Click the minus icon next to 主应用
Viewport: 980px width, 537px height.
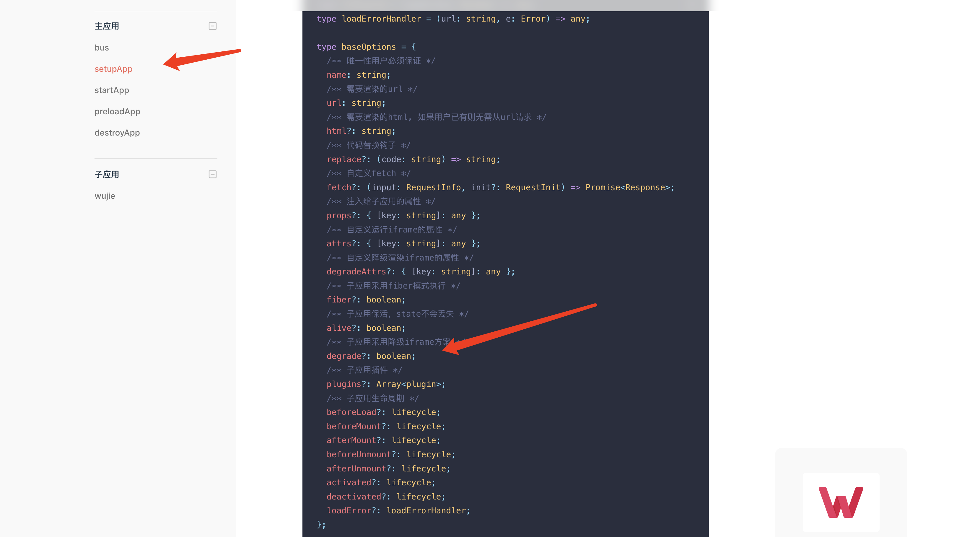pyautogui.click(x=212, y=26)
